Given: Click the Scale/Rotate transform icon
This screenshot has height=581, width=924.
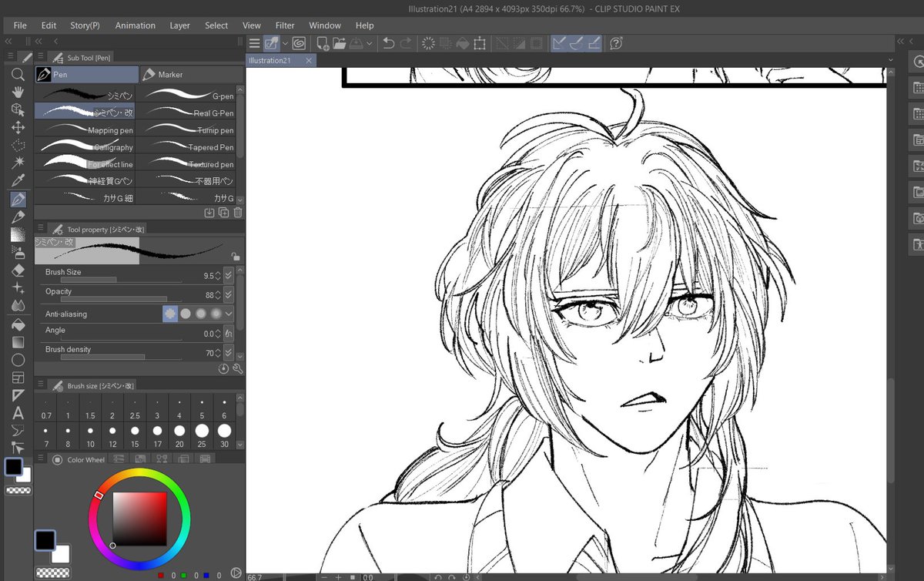Looking at the screenshot, I should coord(480,44).
